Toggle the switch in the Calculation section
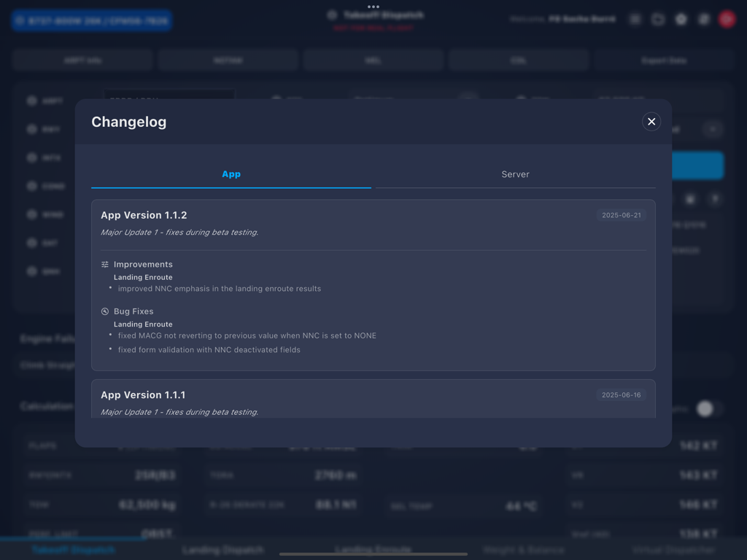 click(705, 409)
